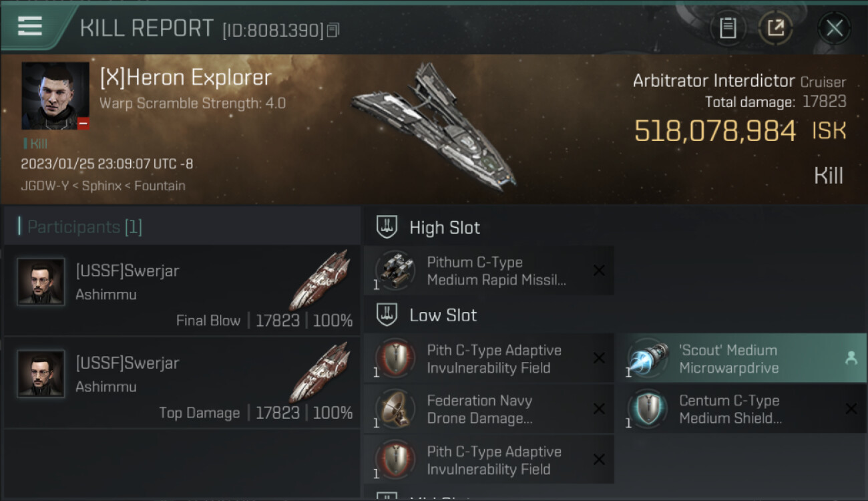The image size is (868, 501).
Task: Open the clipboard notes icon
Action: click(728, 28)
